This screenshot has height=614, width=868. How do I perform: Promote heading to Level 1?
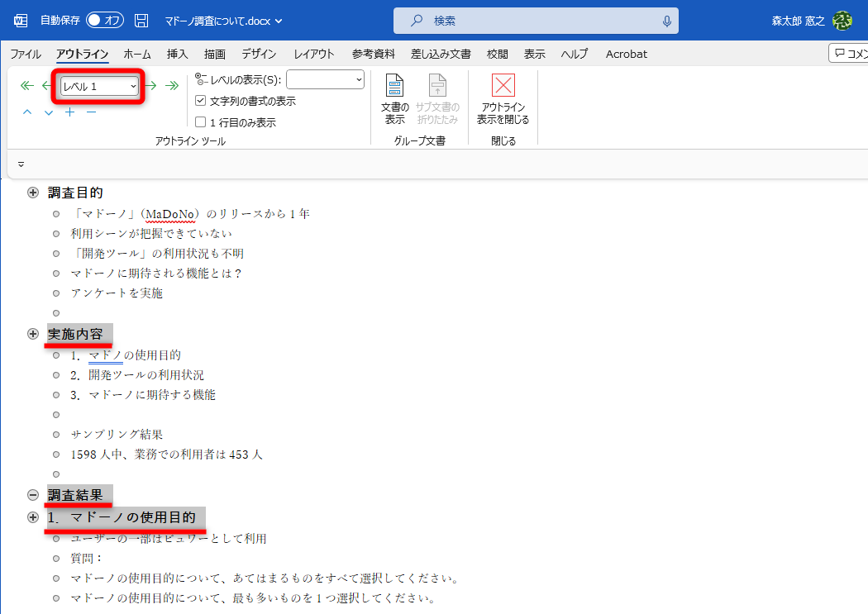pos(26,85)
